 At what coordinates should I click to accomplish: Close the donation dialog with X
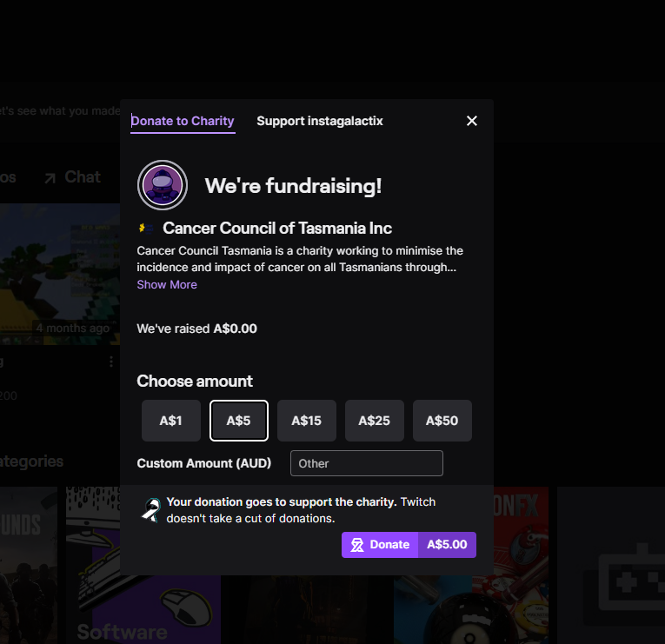coord(472,121)
